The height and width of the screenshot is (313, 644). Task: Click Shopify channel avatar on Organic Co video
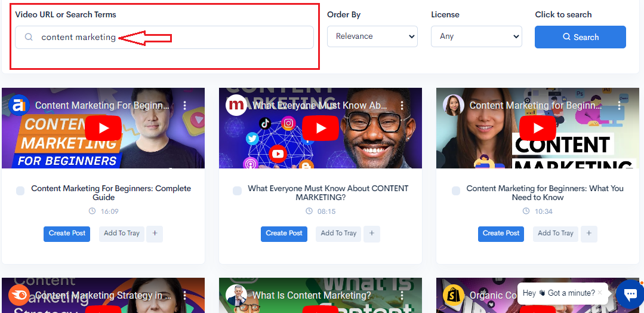(454, 295)
